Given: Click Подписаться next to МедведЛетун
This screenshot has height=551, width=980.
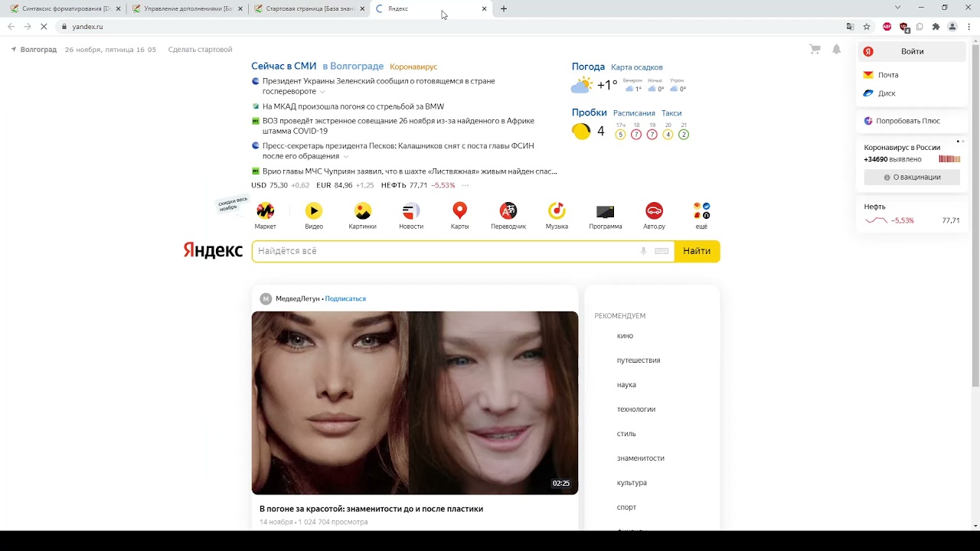Looking at the screenshot, I should [x=345, y=298].
